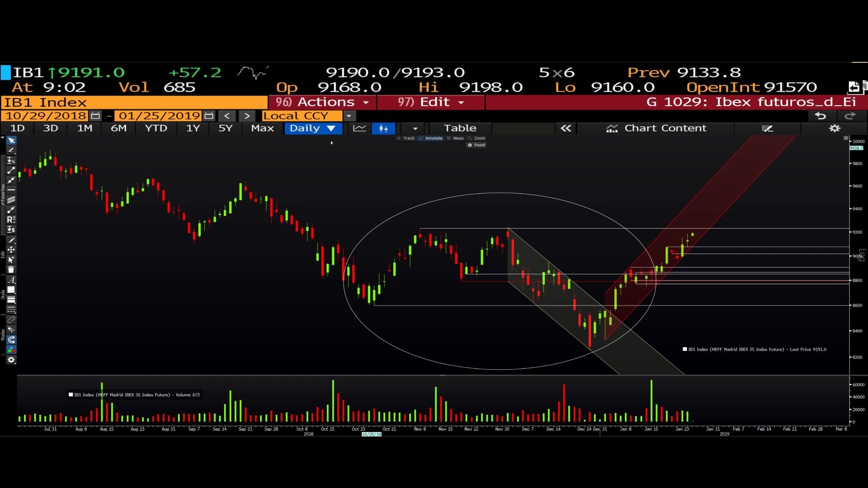Select candlestick chart type icon
Viewport: 868px width, 488px height.
pos(383,128)
